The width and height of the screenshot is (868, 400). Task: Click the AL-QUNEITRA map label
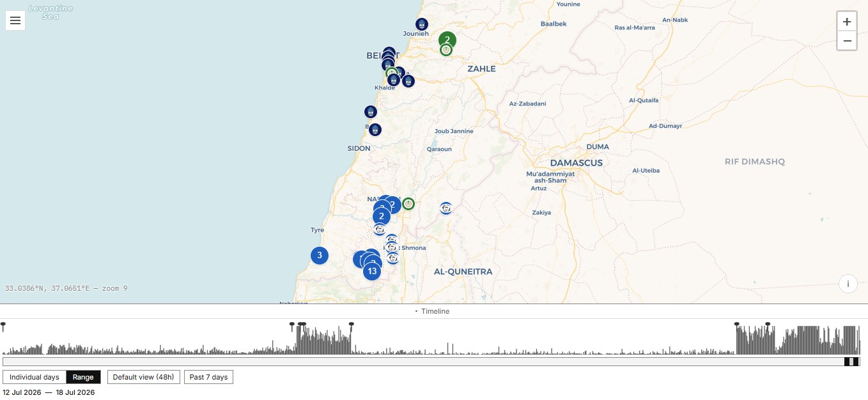pos(463,272)
